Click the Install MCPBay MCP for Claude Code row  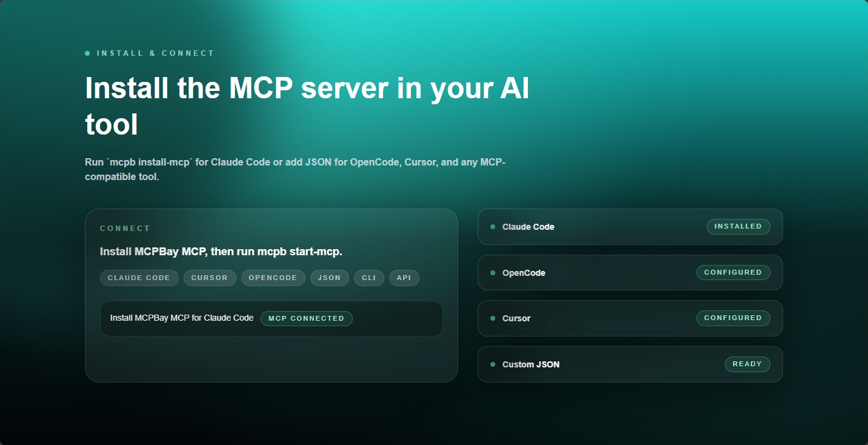point(272,318)
